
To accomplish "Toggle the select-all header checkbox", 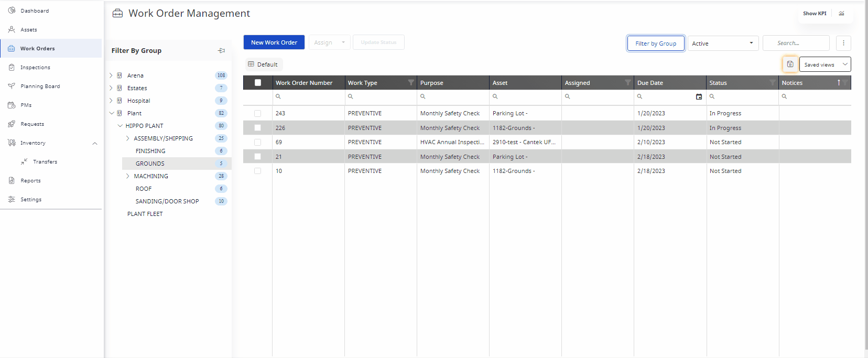I will click(x=258, y=83).
